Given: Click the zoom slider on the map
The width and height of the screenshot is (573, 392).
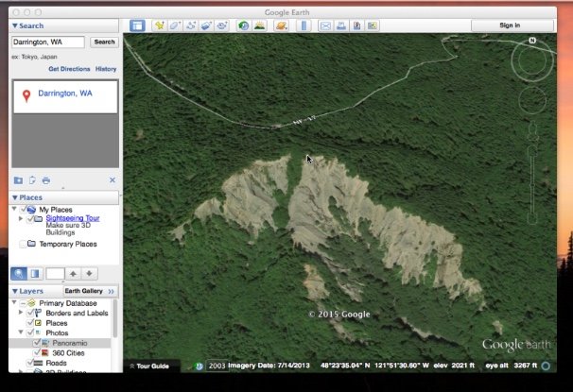Looking at the screenshot, I should tap(532, 184).
